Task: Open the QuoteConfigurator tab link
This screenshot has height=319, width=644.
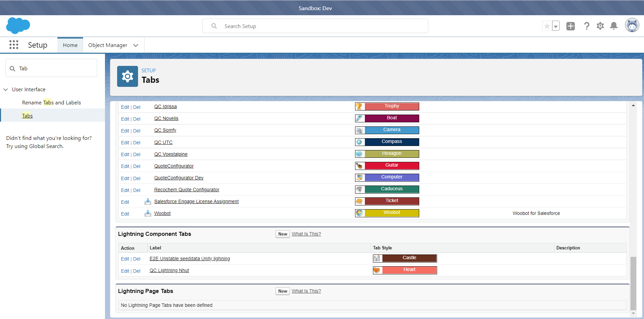Action: (174, 166)
